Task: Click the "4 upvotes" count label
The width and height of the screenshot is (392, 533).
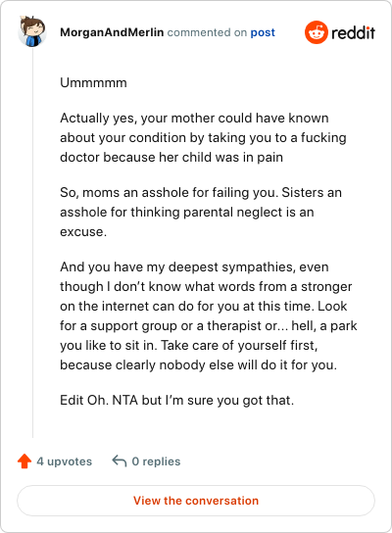Action: coord(65,461)
